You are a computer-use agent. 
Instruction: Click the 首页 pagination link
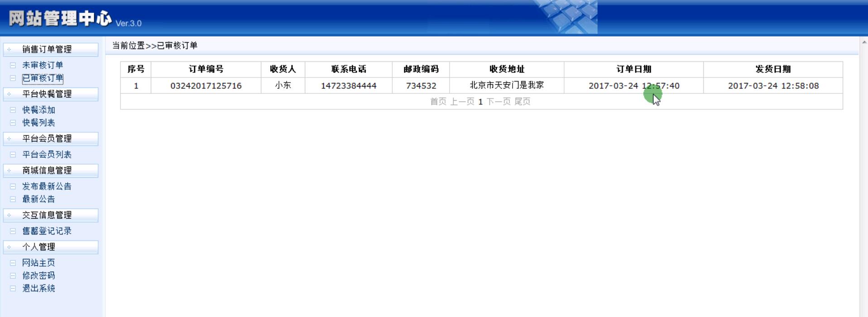tap(438, 102)
